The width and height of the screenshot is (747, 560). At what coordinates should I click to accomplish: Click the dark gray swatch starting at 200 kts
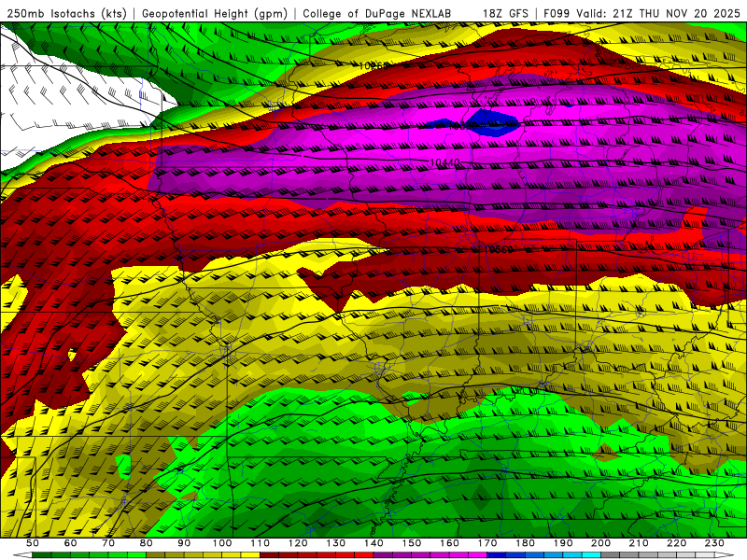coord(611,555)
